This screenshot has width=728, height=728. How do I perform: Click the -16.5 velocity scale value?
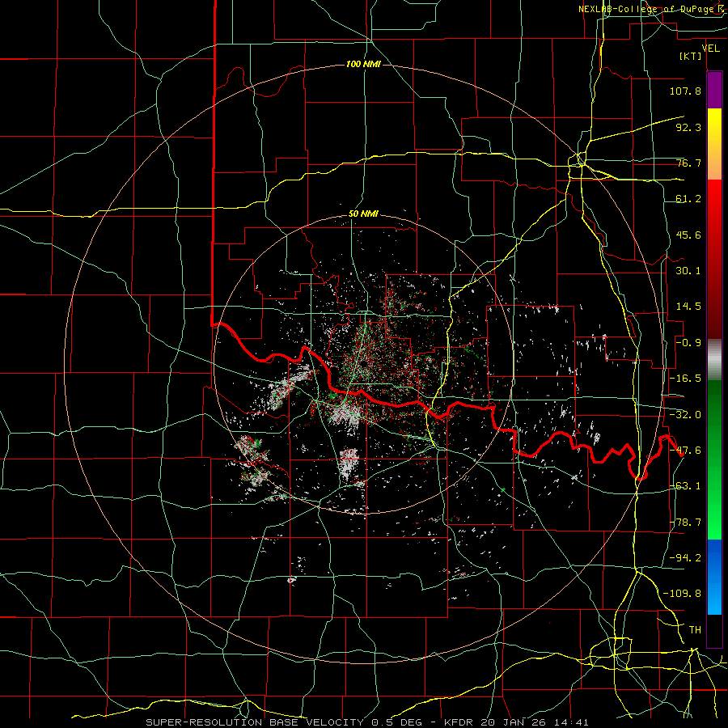[685, 379]
